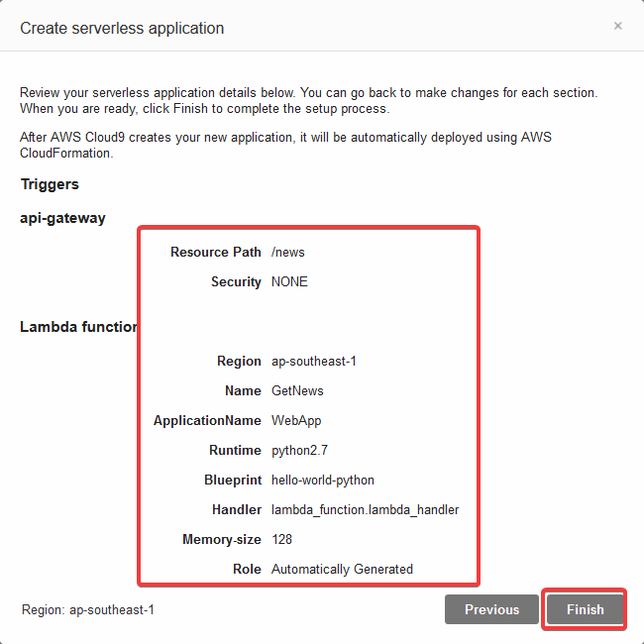Screen dimensions: 644x644
Task: Click the api-gateway trigger heading
Action: pyautogui.click(x=62, y=218)
